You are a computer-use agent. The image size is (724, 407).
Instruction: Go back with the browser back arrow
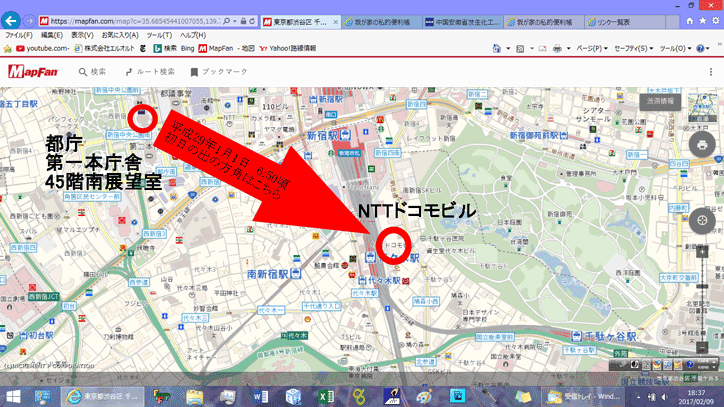tap(11, 21)
